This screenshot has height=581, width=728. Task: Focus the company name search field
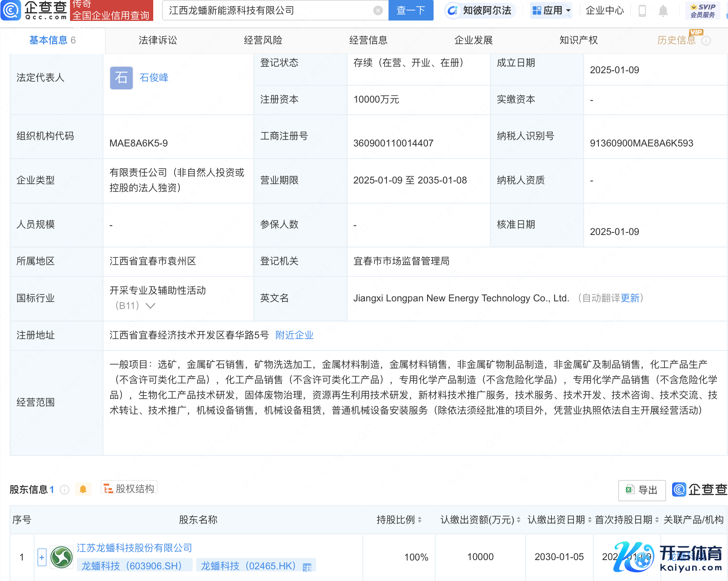click(x=269, y=10)
